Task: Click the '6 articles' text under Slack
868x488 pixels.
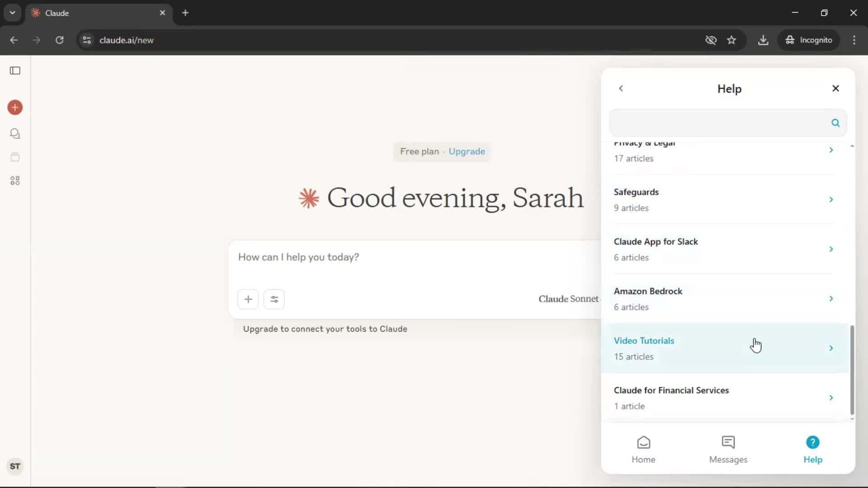Action: click(x=631, y=258)
